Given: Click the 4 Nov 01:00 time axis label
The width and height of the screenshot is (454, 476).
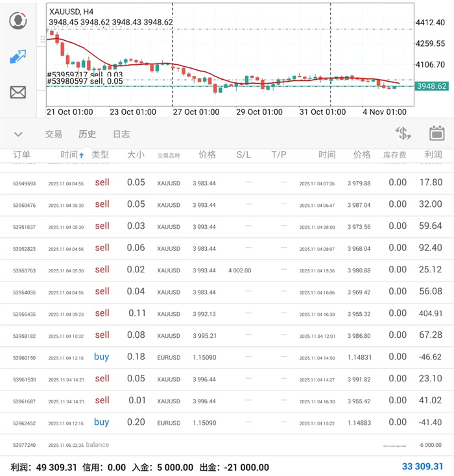Looking at the screenshot, I should pyautogui.click(x=385, y=112).
